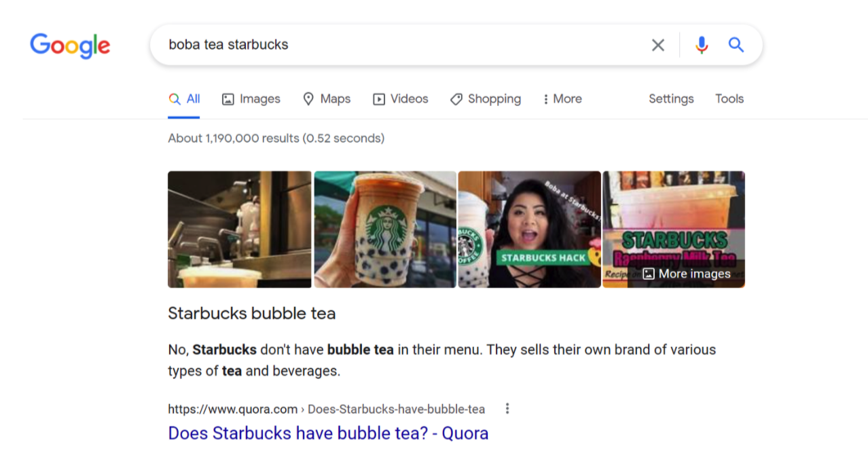
Task: Open the Starbucks cup with boba thumbnail
Action: pyautogui.click(x=385, y=230)
